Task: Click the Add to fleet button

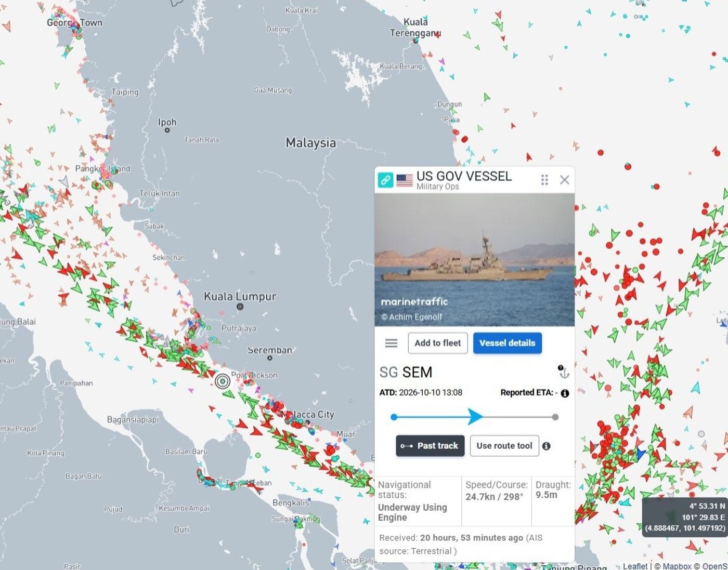Action: pos(438,343)
